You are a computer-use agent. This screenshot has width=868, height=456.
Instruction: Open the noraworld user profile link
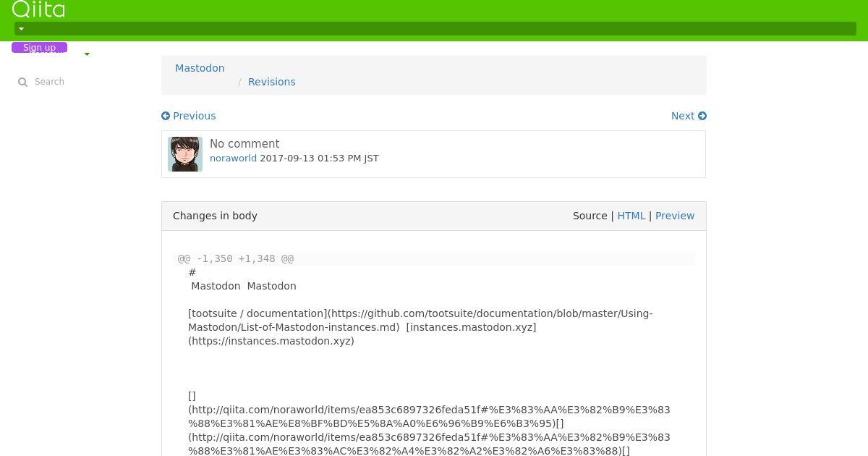tap(233, 158)
